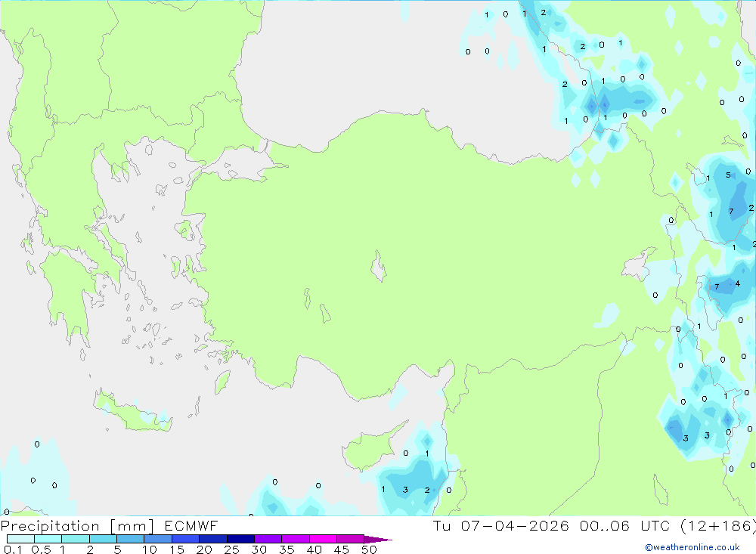Screen dimensions: 756x554
Task: Select the 20–25 mm legend color box
Action: [212, 539]
